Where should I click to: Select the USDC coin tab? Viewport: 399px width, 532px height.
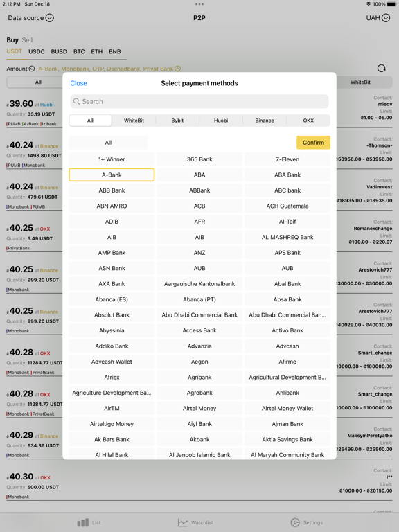coord(37,51)
